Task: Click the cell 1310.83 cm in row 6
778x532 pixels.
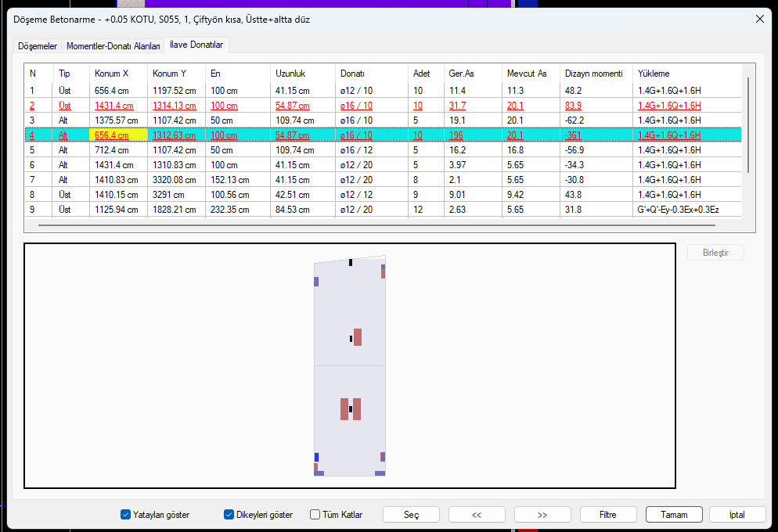Action: (175, 164)
